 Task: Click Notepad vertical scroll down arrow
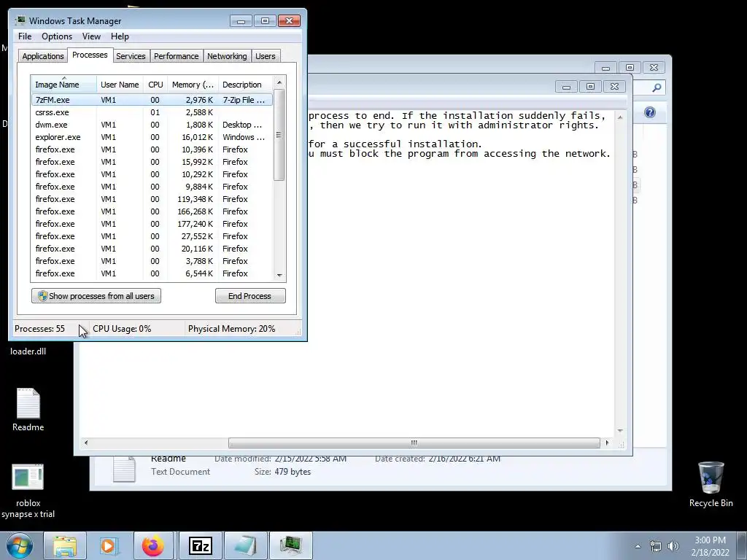coord(620,430)
